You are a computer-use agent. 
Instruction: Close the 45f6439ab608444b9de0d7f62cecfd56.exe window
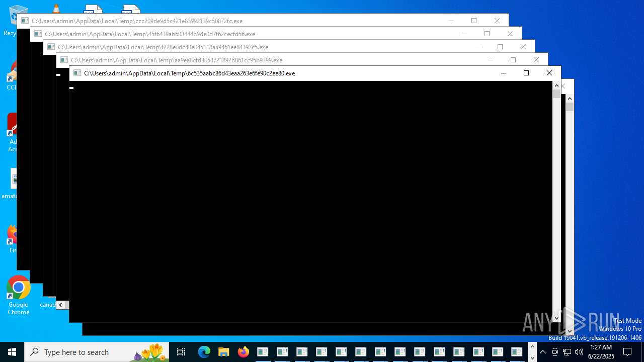pos(510,34)
